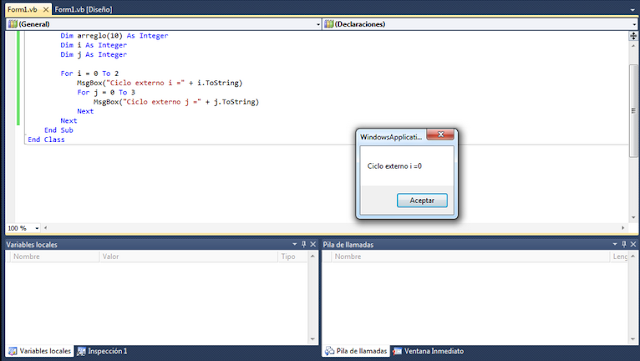Image resolution: width=640 pixels, height=361 pixels.
Task: Open the Pila de llamadas window options menu
Action: pyautogui.click(x=615, y=244)
